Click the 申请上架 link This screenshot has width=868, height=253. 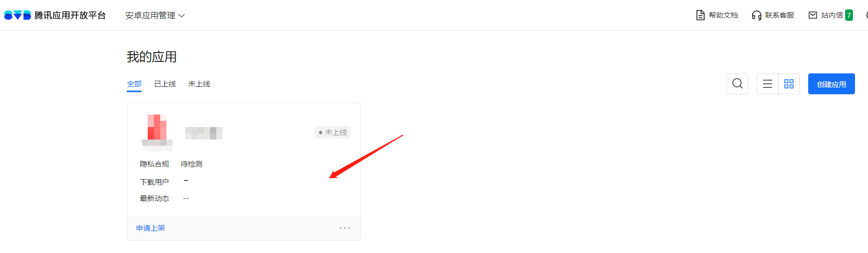pyautogui.click(x=150, y=228)
